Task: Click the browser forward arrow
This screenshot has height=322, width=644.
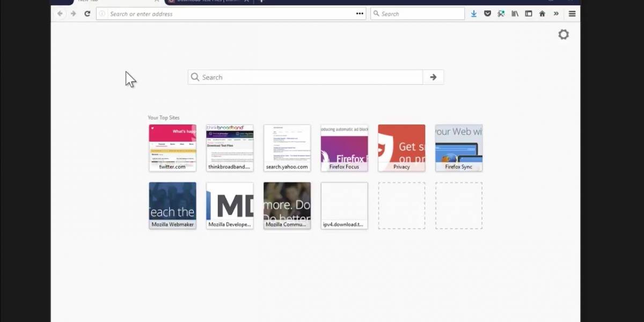Action: pyautogui.click(x=74, y=14)
